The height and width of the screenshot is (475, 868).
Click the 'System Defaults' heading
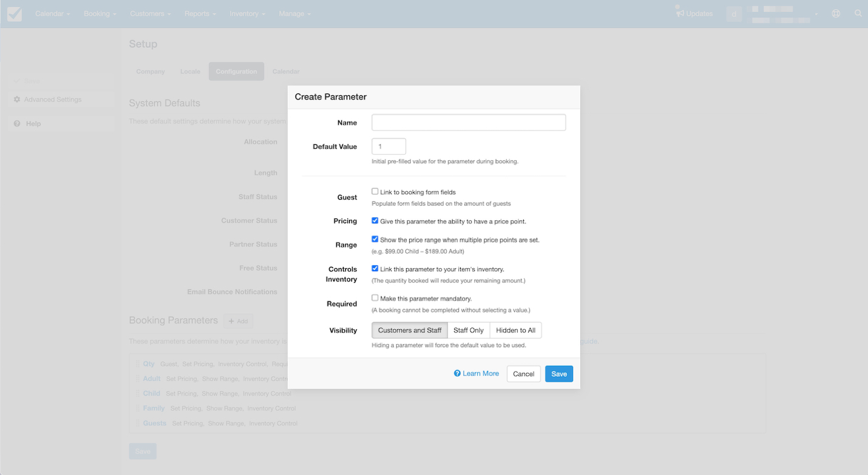(164, 103)
